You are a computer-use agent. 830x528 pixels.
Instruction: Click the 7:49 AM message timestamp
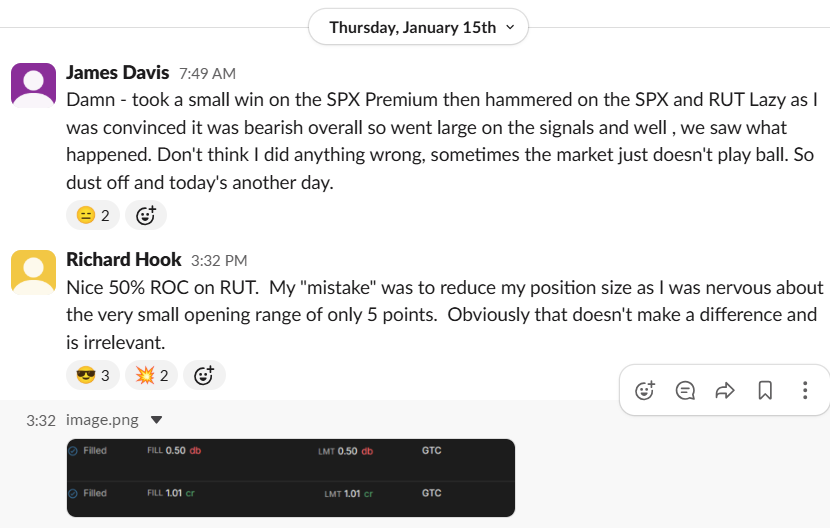tap(207, 73)
